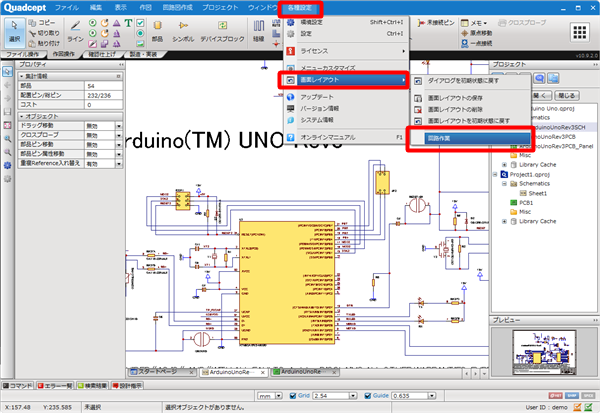Click the green check icon at bottom right
The height and width of the screenshot is (413, 600).
[589, 407]
